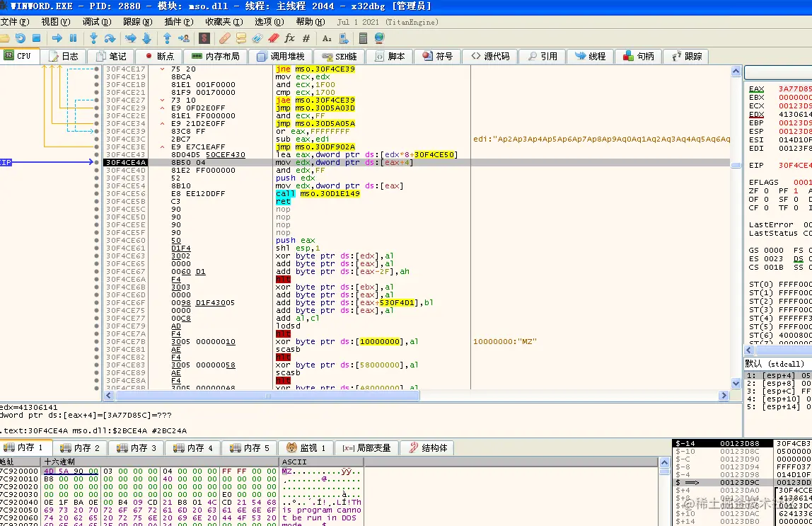This screenshot has width=812, height=526.
Task: Click the Trace into toolbar icon
Action: pos(130,38)
